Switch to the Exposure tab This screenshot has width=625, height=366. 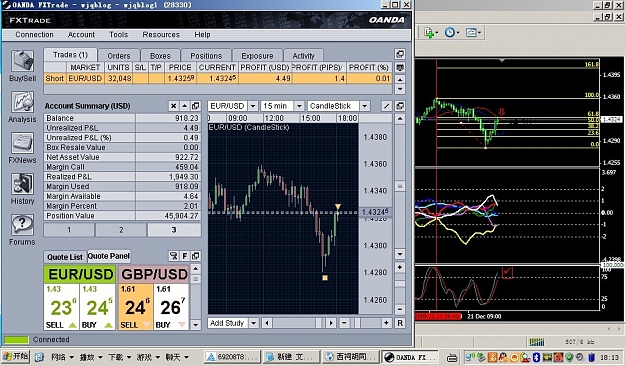tap(257, 56)
